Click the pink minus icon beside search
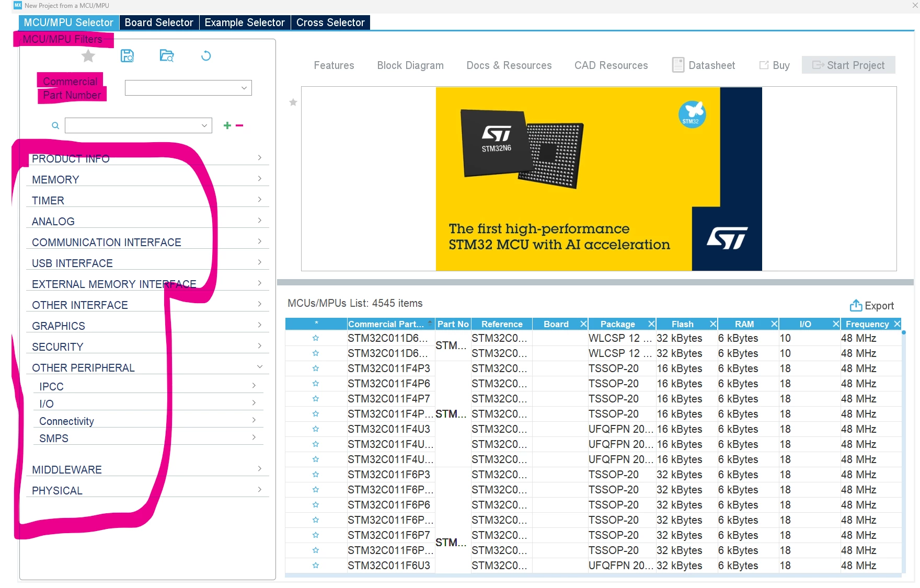 point(239,125)
